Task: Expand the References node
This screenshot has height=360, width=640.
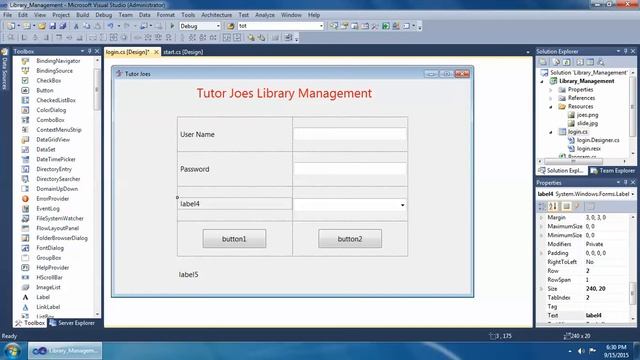Action: [551, 98]
